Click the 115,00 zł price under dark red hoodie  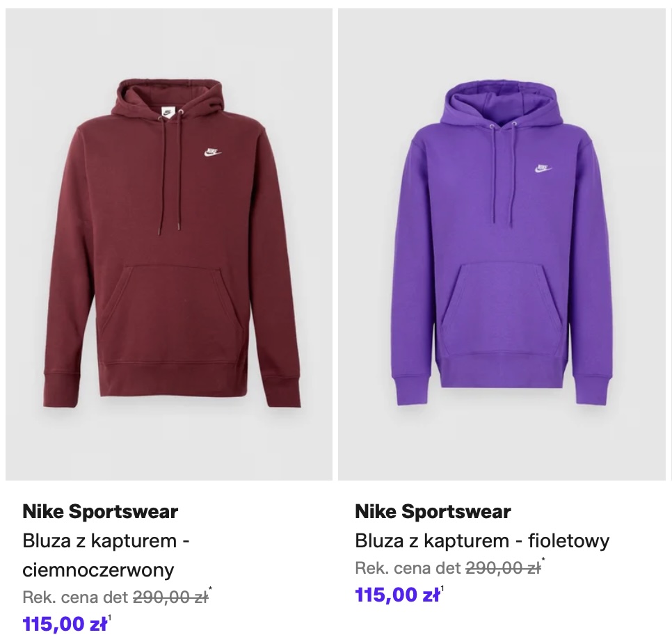[x=65, y=624]
